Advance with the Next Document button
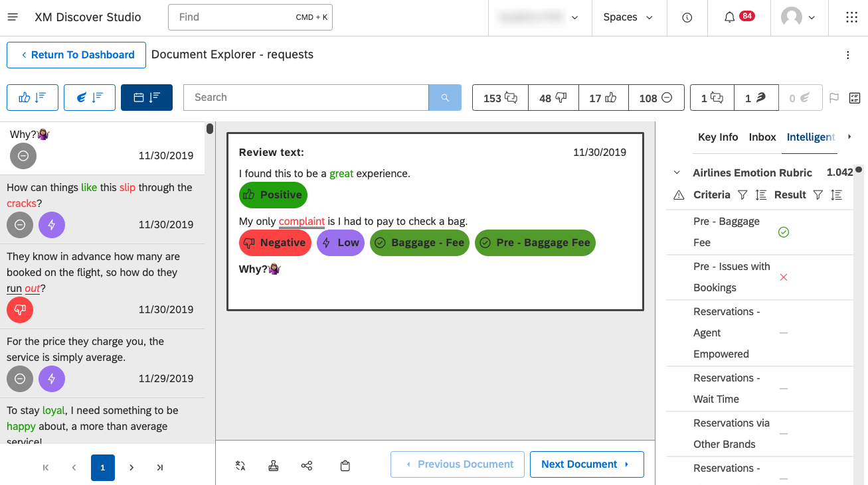Viewport: 868px width, 485px height. click(586, 464)
